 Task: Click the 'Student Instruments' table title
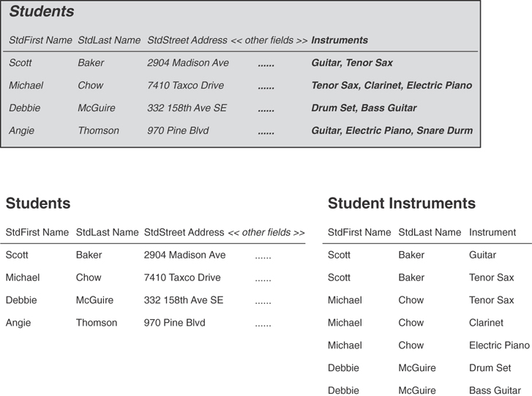pyautogui.click(x=401, y=203)
